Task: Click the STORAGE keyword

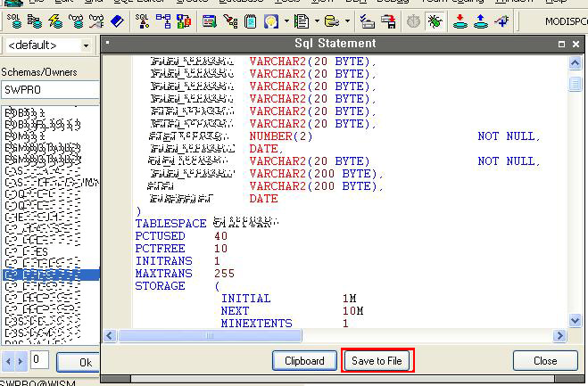Action: coord(160,286)
